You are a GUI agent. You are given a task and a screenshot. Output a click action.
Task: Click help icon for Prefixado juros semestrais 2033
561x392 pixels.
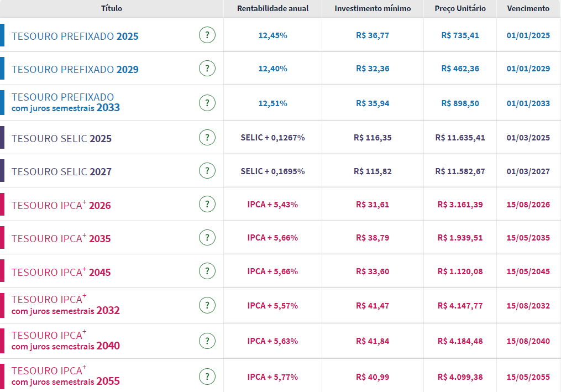207,103
